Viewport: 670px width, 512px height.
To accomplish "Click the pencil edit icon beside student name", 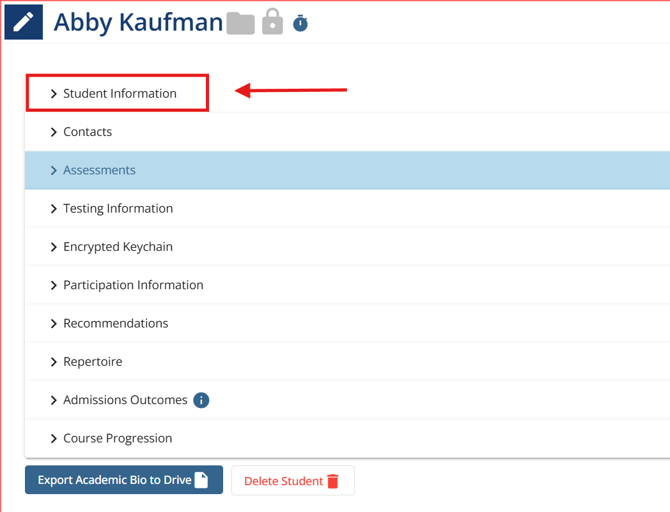I will tap(23, 21).
